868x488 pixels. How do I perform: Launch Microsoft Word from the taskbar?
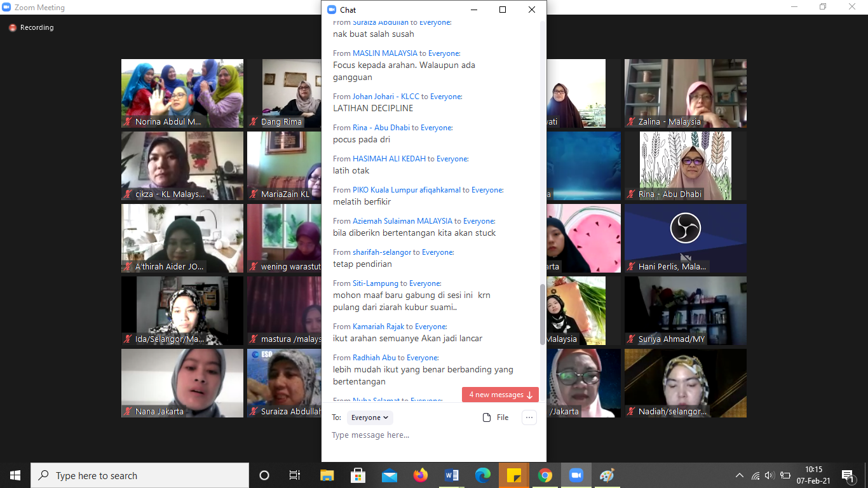coord(452,475)
